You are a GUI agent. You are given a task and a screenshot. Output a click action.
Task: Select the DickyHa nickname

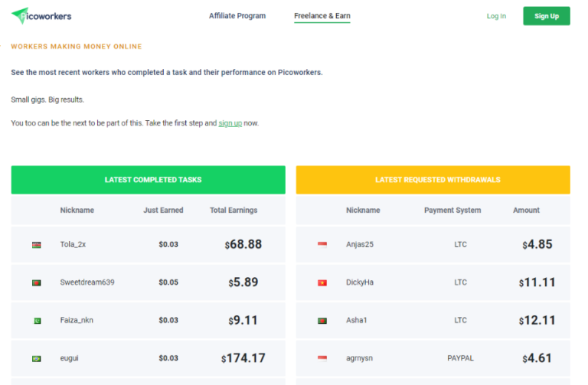pos(360,282)
